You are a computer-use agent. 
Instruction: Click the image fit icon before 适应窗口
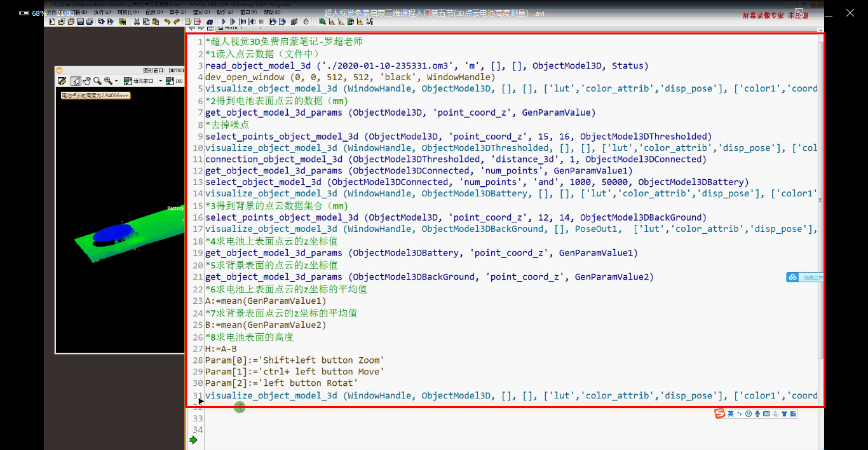coord(128,81)
